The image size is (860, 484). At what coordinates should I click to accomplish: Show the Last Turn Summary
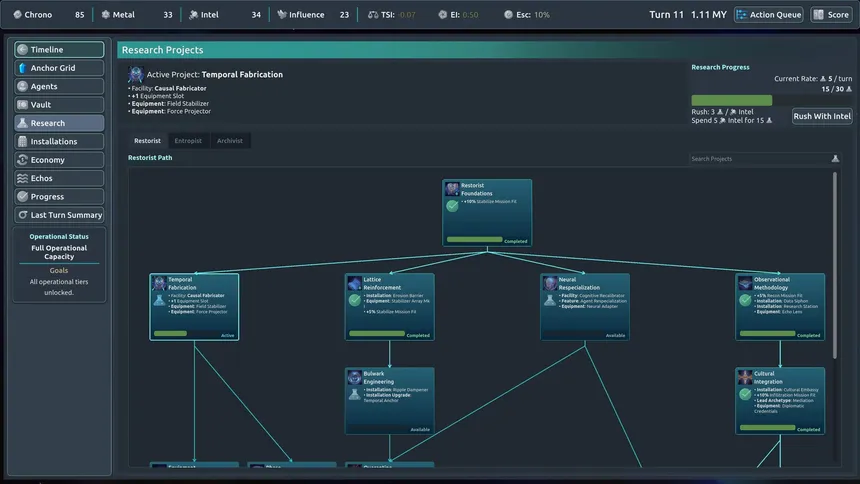click(59, 215)
